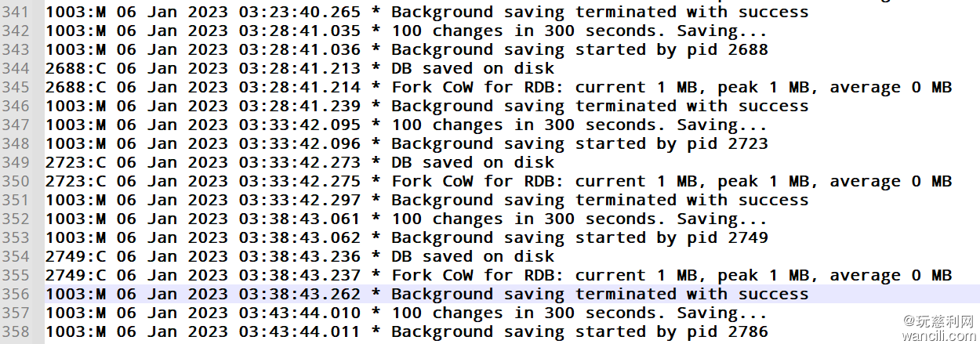The image size is (980, 344).
Task: Click '1003:M' at start of line 346
Action: click(75, 107)
